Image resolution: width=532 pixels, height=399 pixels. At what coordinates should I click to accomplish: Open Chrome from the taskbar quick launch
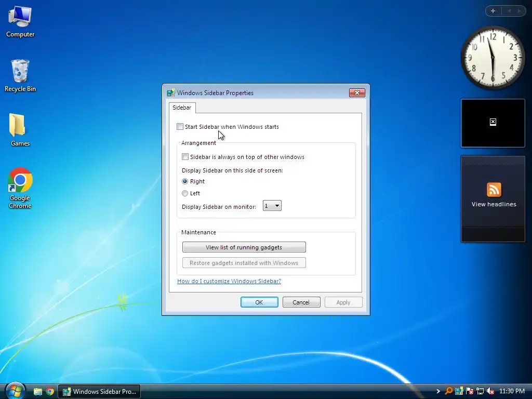(x=50, y=392)
